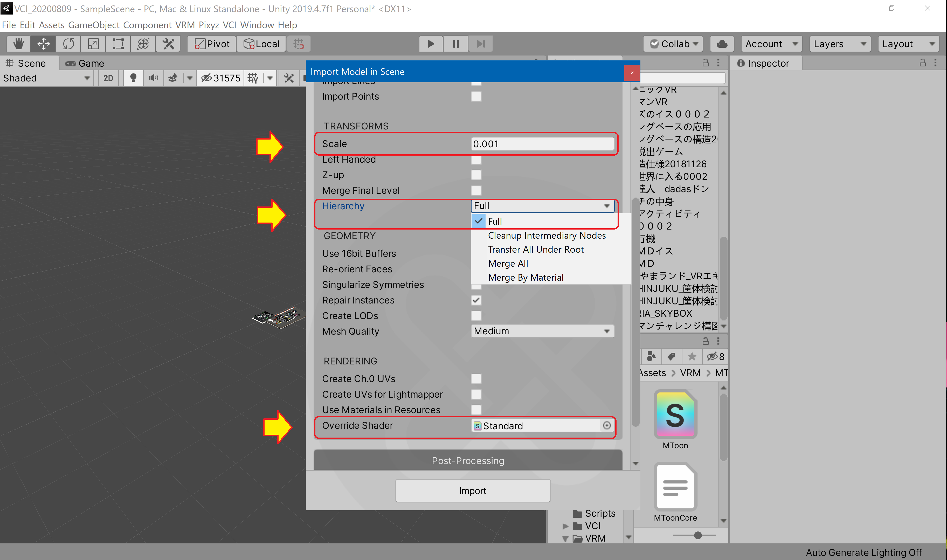Open the Layers dropdown
Viewport: 947px width, 560px height.
click(x=840, y=44)
